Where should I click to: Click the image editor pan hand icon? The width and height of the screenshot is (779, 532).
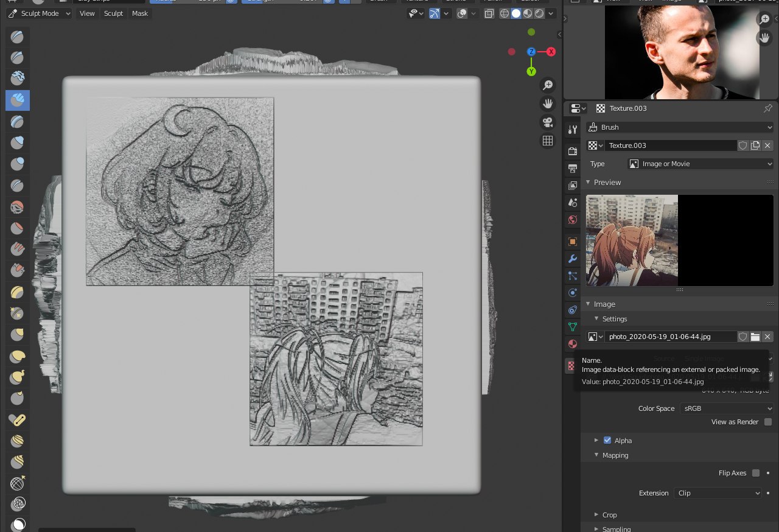764,38
